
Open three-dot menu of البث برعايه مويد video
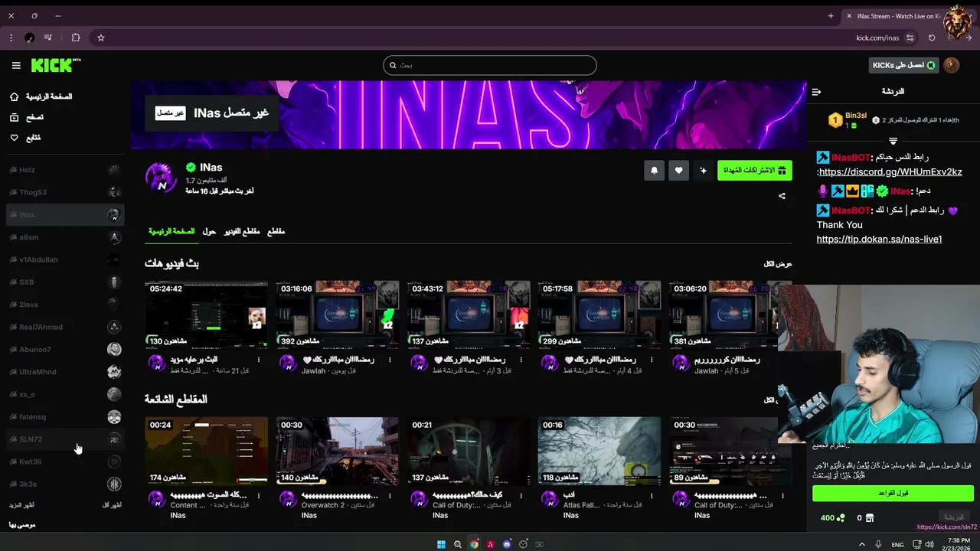click(259, 360)
